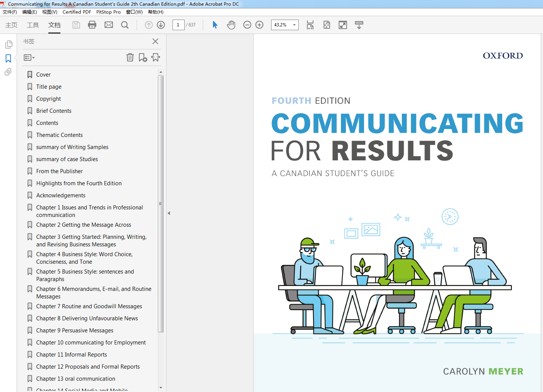543x392 pixels.
Task: Zoom in with plus icon
Action: point(259,25)
